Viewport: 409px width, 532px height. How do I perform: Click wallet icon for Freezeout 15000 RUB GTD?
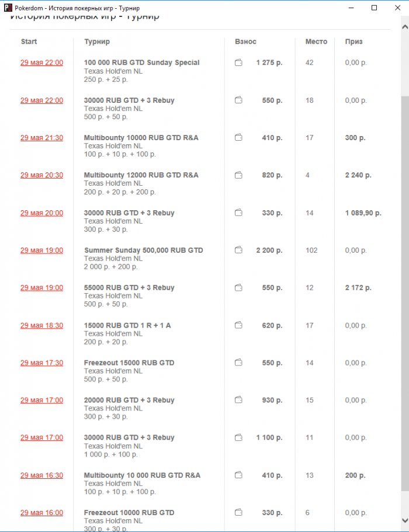(238, 363)
